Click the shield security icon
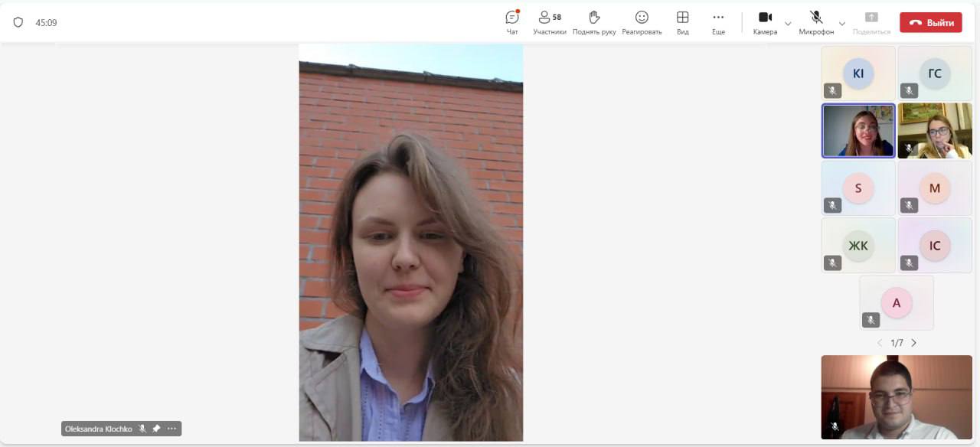The width and height of the screenshot is (980, 447). coord(18,22)
